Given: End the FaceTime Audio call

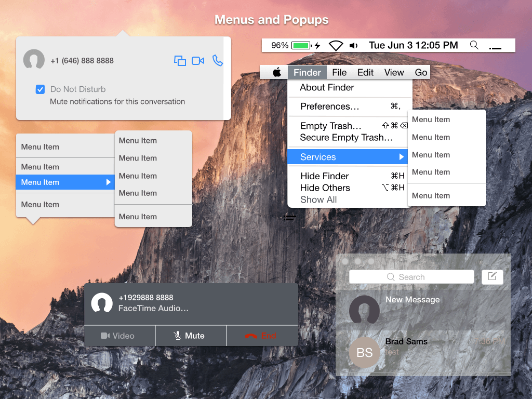Looking at the screenshot, I should tap(262, 336).
